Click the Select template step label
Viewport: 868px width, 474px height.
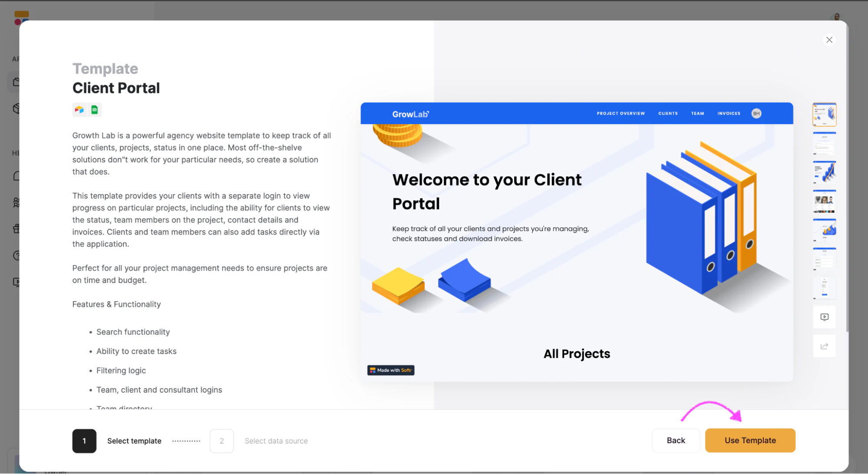pos(134,441)
